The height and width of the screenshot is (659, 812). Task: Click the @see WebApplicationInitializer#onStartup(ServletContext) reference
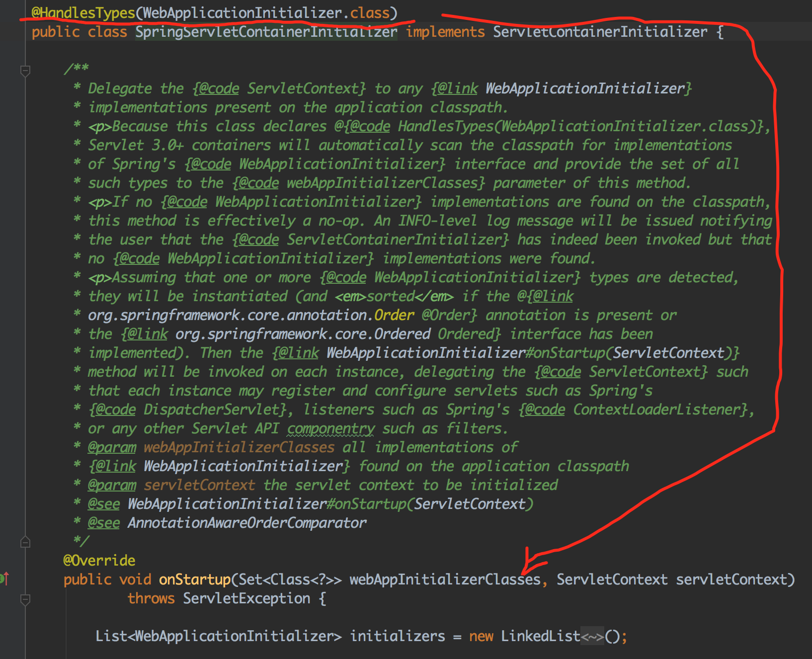point(311,504)
